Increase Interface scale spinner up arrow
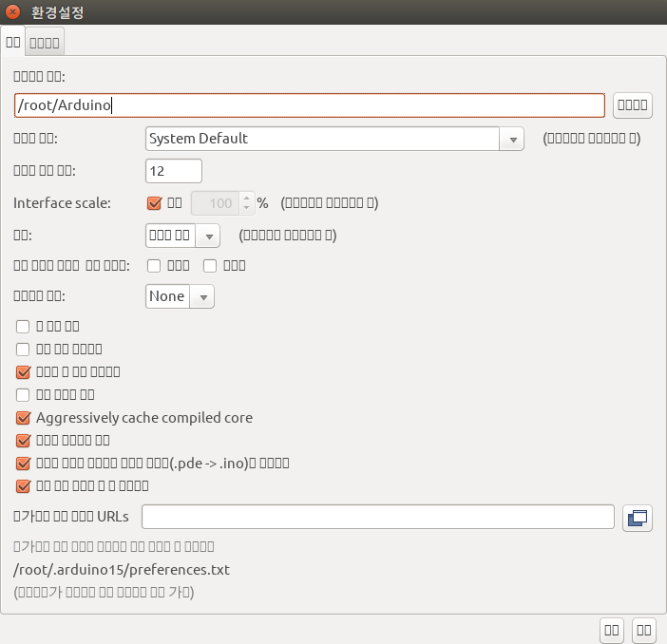This screenshot has height=644, width=667. coord(246,199)
